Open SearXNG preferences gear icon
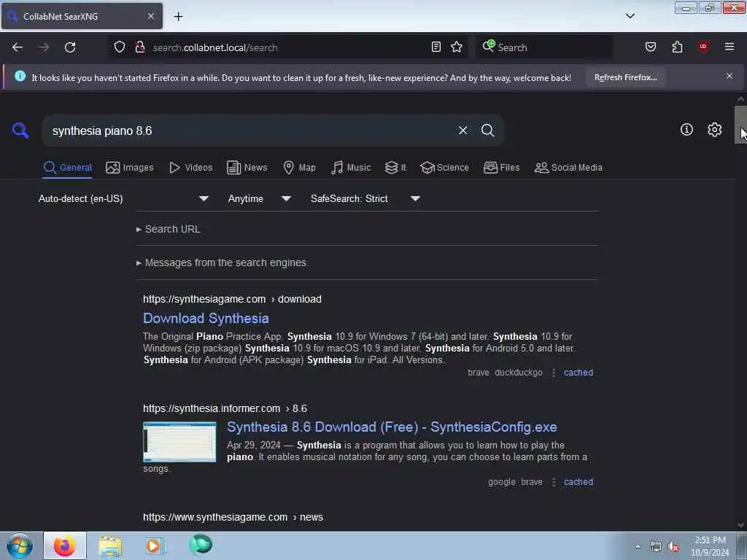 click(714, 130)
